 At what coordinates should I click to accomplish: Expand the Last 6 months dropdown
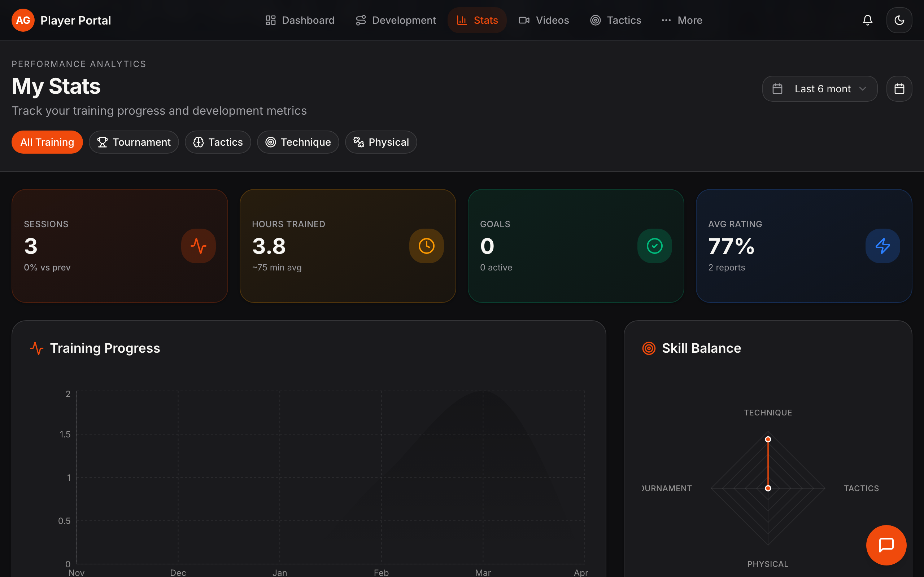pos(819,89)
